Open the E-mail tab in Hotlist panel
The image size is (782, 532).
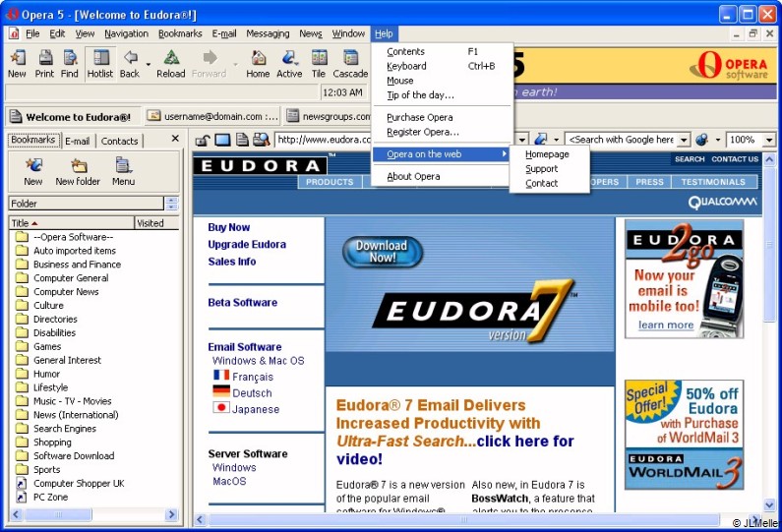78,141
